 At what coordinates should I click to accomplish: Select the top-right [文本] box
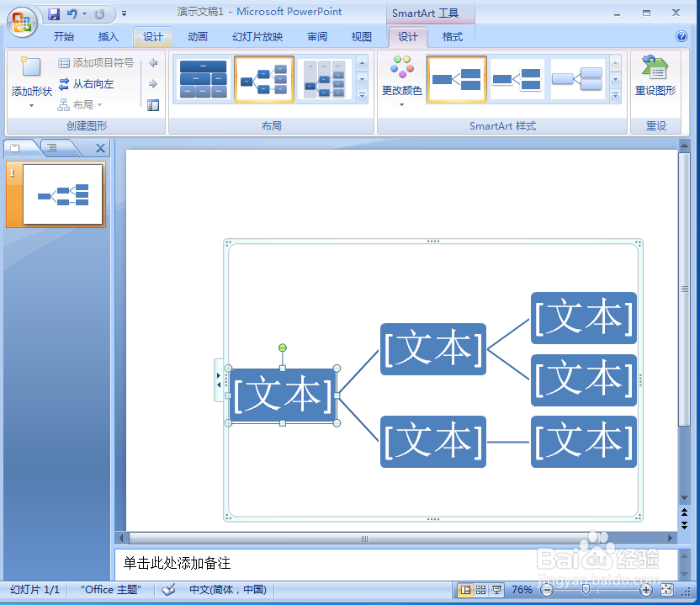coord(584,318)
